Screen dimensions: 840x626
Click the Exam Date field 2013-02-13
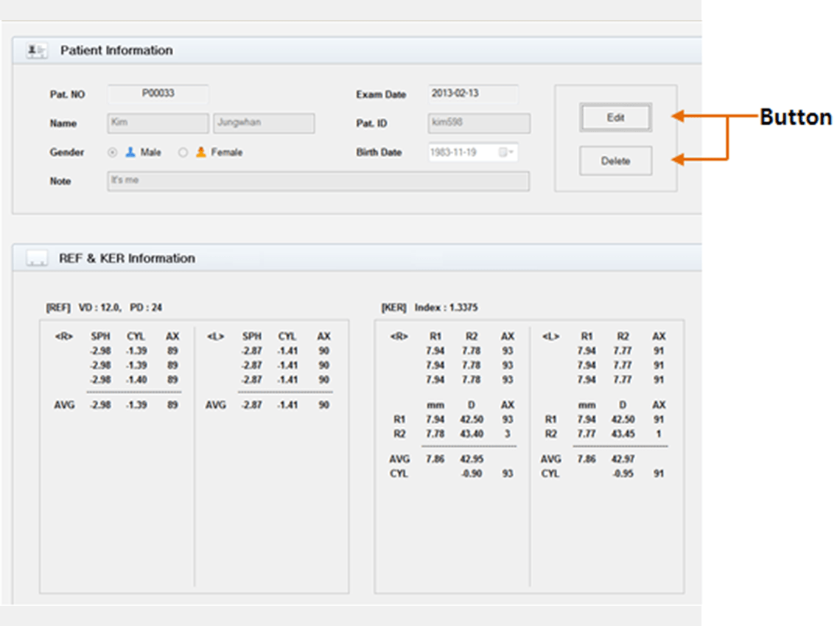[x=473, y=94]
